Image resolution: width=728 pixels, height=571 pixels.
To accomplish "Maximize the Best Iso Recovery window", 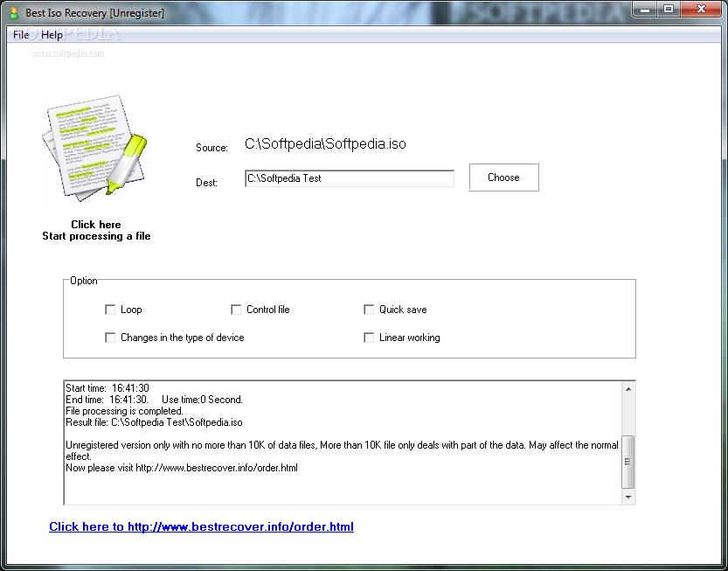I will pyautogui.click(x=669, y=10).
